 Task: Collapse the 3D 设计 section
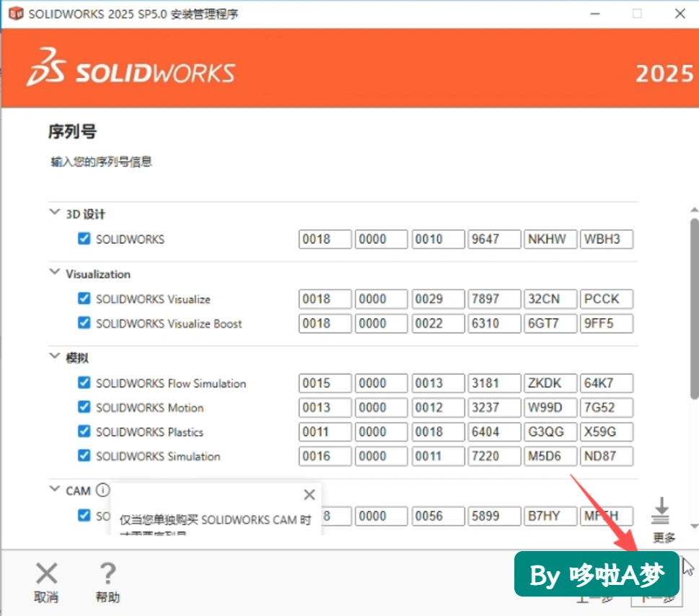54,212
